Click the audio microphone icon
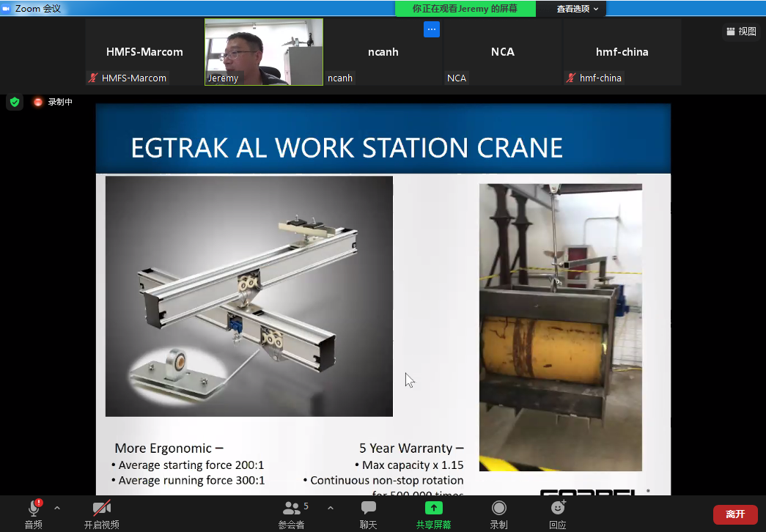766x532 pixels. point(33,508)
